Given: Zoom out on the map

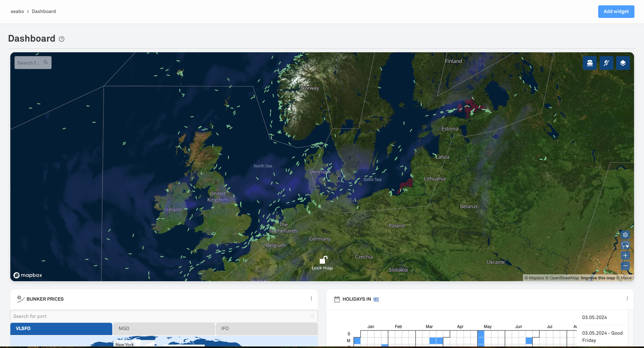Looking at the screenshot, I should click(625, 266).
